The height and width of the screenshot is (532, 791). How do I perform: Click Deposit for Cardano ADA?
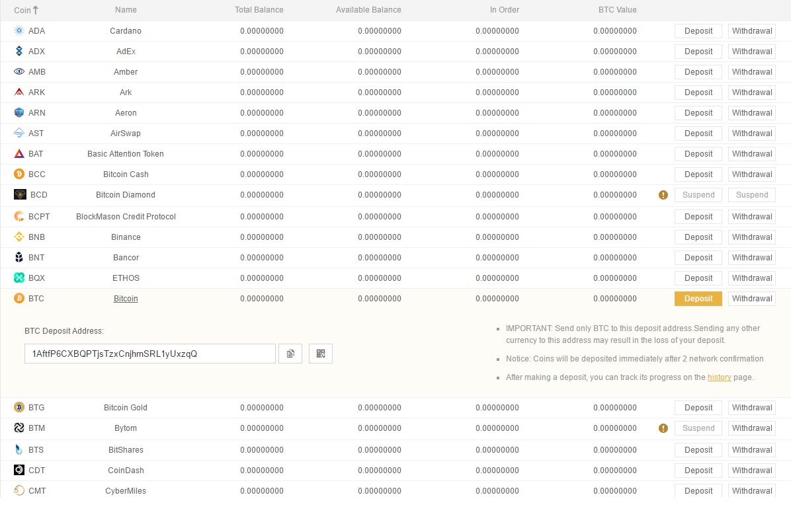coord(698,31)
